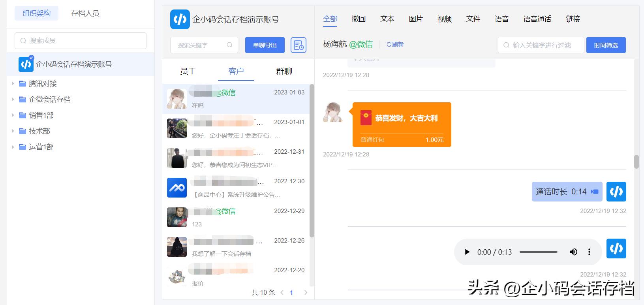The width and height of the screenshot is (644, 305).
Task: Switch to 存档人员 tab
Action: pyautogui.click(x=85, y=13)
